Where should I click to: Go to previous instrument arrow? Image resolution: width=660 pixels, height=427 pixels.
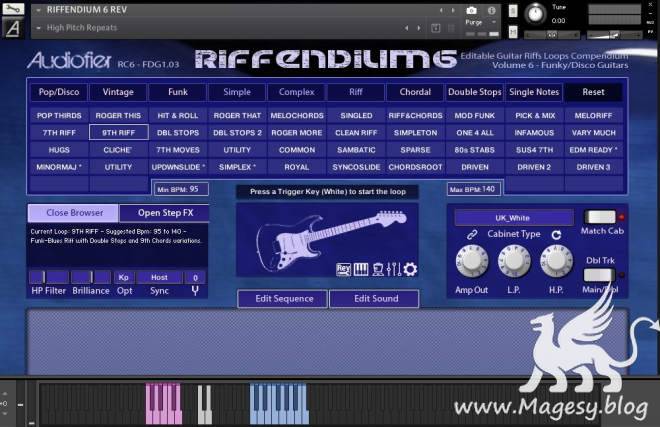coord(441,11)
